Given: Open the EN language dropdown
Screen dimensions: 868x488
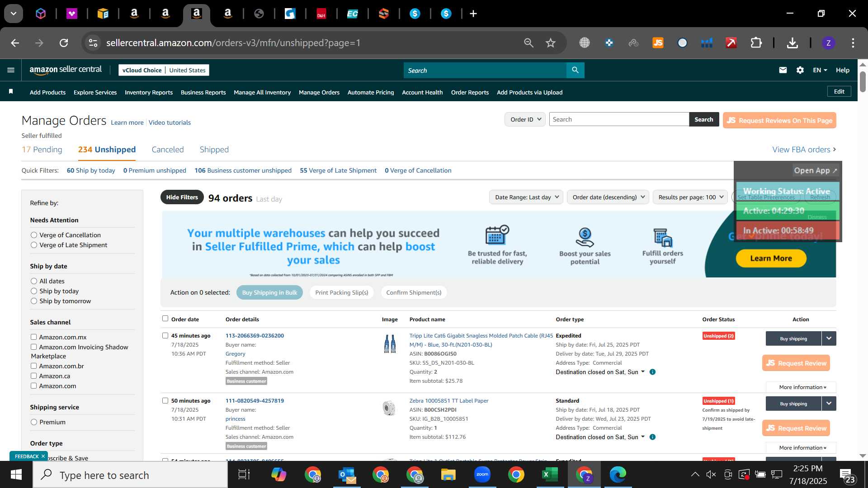Looking at the screenshot, I should pos(820,70).
